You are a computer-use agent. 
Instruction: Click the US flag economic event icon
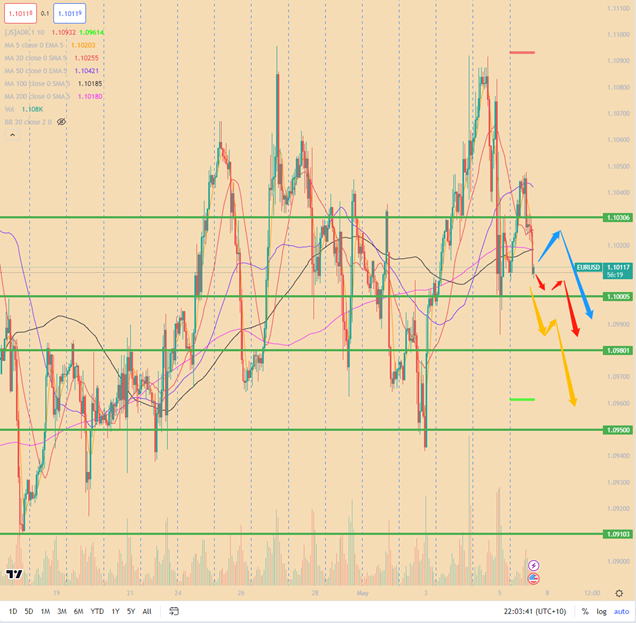[x=533, y=578]
